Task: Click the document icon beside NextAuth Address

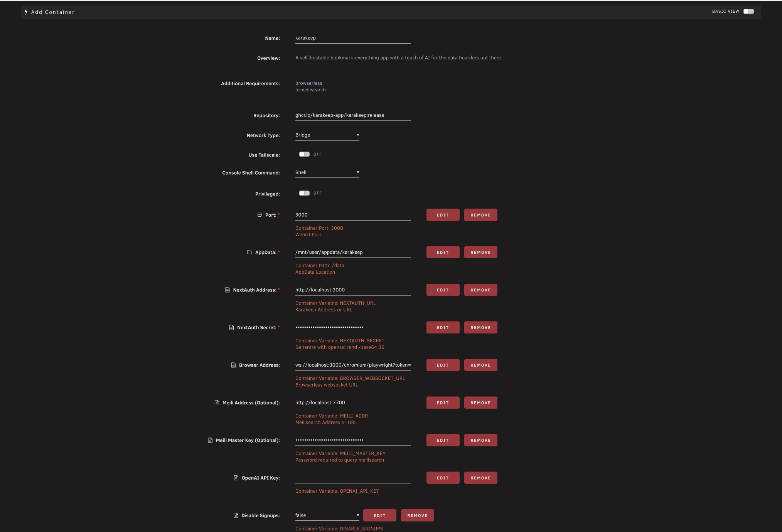Action: click(x=228, y=290)
